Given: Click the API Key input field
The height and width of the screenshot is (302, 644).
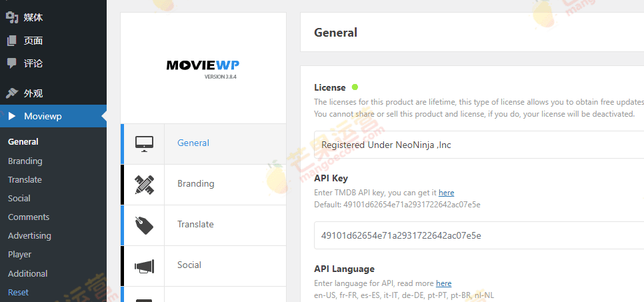Looking at the screenshot, I should pyautogui.click(x=479, y=235).
